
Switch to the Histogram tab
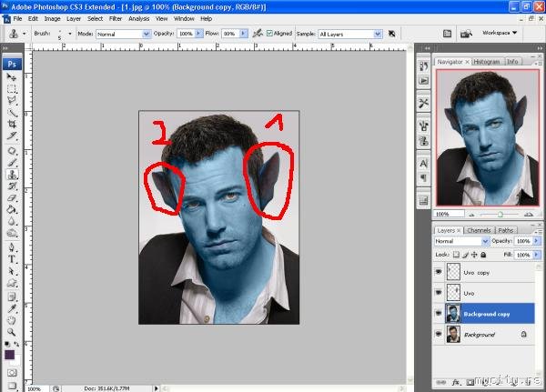pyautogui.click(x=486, y=62)
